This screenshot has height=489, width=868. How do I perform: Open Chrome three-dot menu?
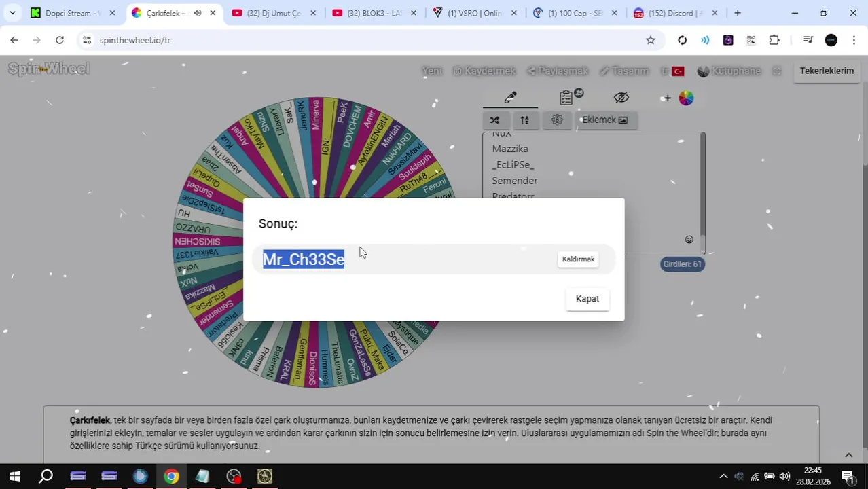(854, 40)
